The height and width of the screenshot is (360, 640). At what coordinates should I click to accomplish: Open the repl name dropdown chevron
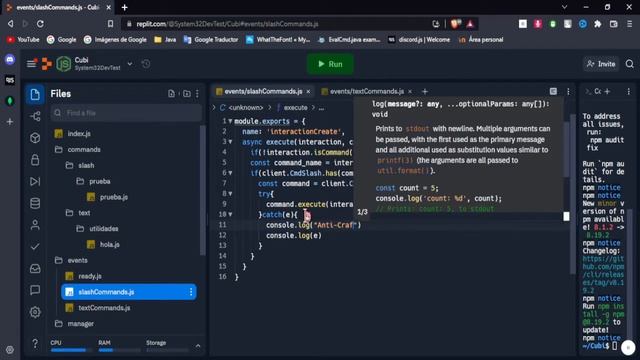pyautogui.click(x=130, y=64)
